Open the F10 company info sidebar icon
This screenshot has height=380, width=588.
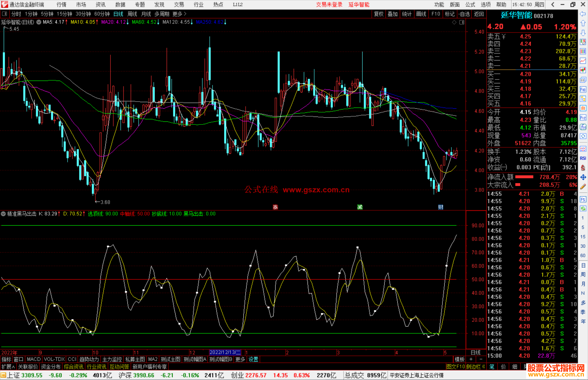pos(583,90)
